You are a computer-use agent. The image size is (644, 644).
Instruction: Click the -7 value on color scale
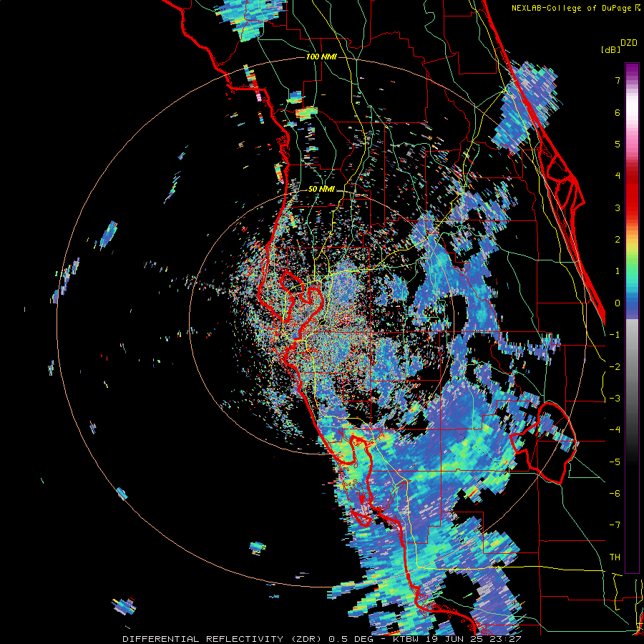click(x=615, y=525)
